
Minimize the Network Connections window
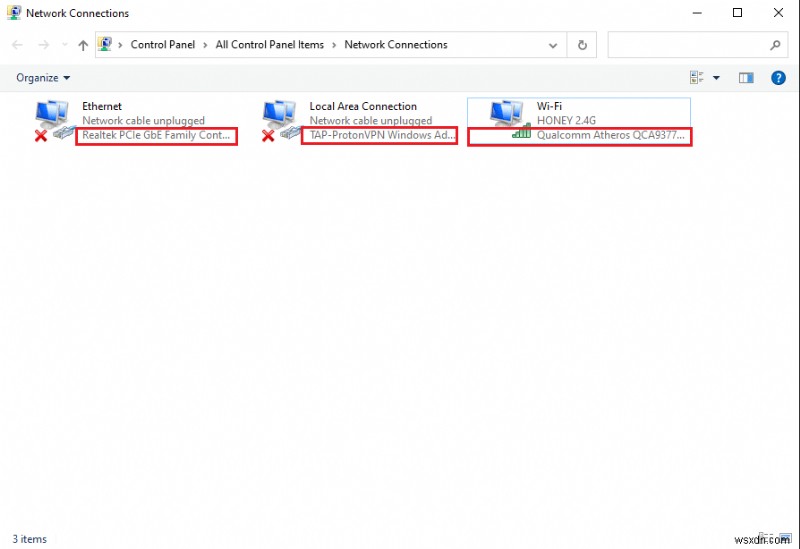point(697,13)
